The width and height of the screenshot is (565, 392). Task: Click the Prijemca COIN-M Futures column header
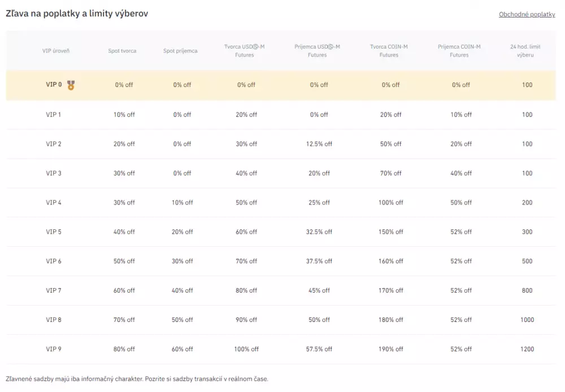pyautogui.click(x=459, y=50)
